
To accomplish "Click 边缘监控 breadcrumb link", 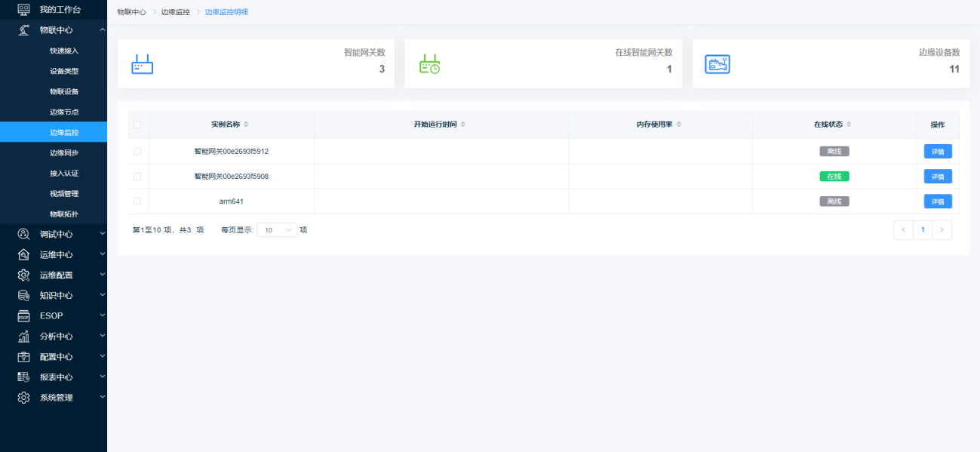I will tap(175, 12).
